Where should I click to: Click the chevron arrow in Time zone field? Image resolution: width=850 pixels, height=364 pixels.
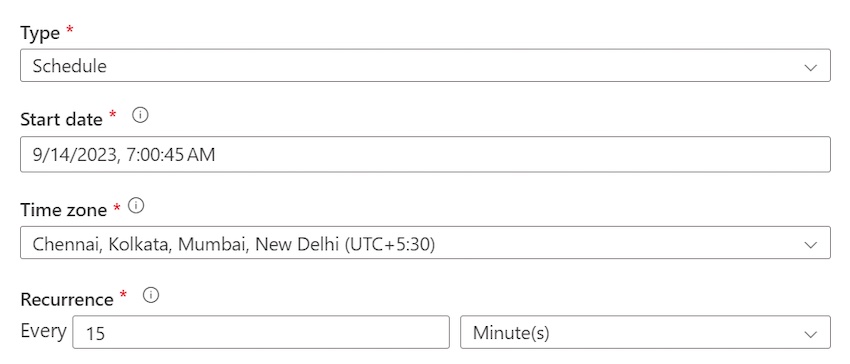click(x=810, y=245)
